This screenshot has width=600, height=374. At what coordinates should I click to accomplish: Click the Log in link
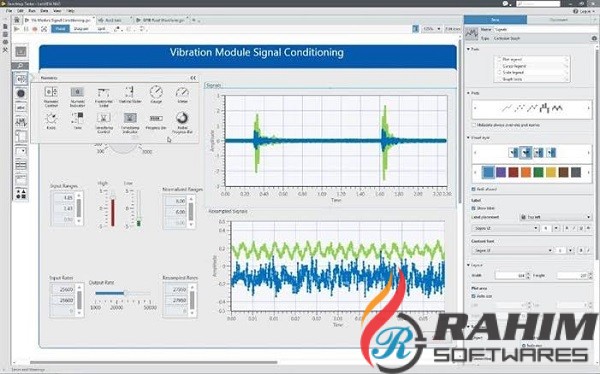(x=586, y=11)
